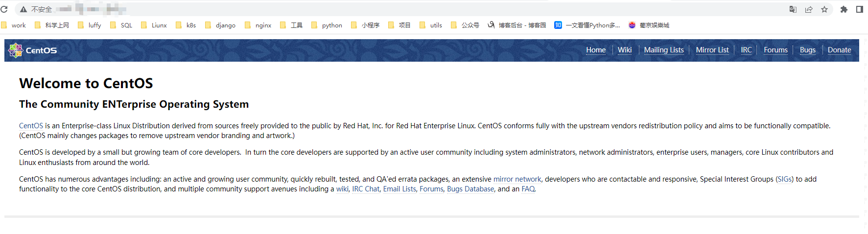
Task: Open the 葡京娱樂城 bookmark
Action: coord(649,25)
